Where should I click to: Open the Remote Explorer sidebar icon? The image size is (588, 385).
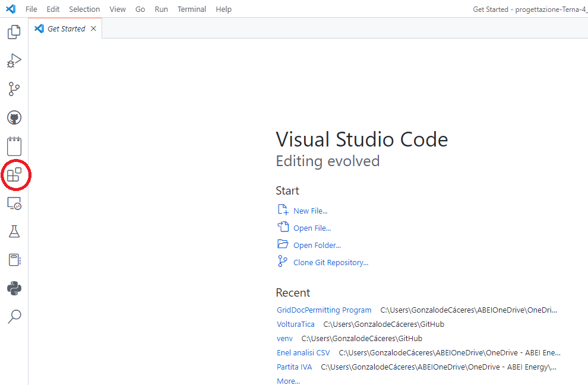[14, 203]
